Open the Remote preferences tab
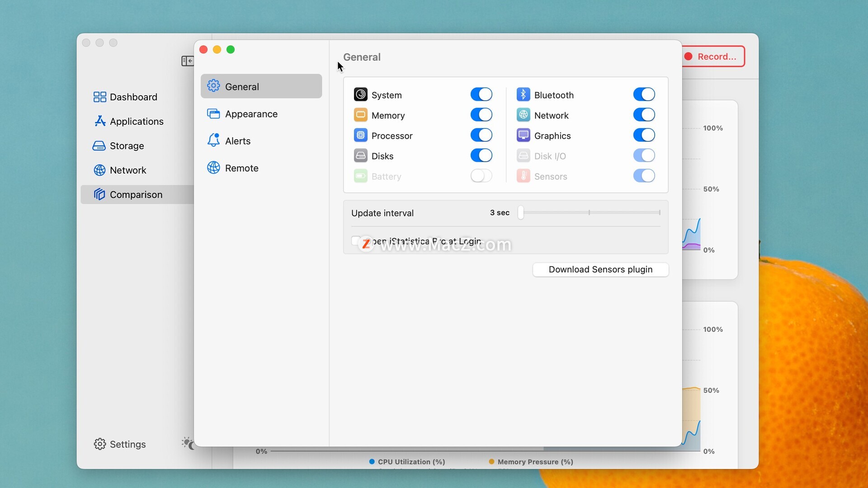The image size is (868, 488). point(261,168)
